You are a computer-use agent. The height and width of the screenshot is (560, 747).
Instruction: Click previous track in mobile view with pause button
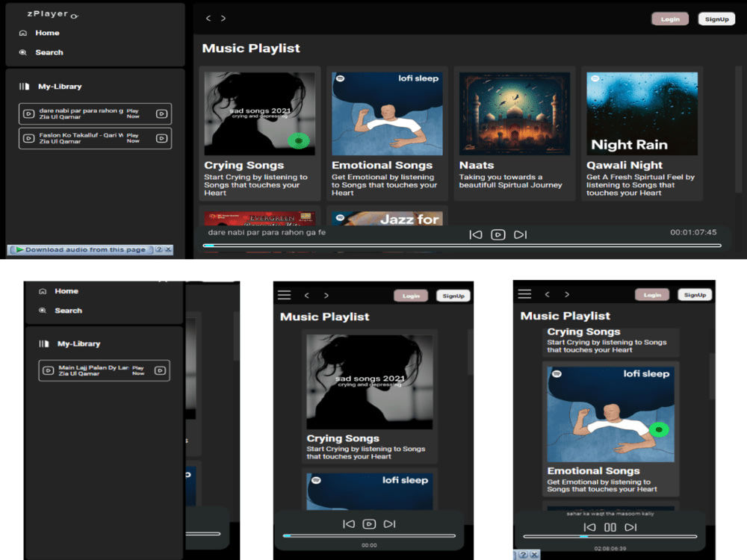[590, 527]
